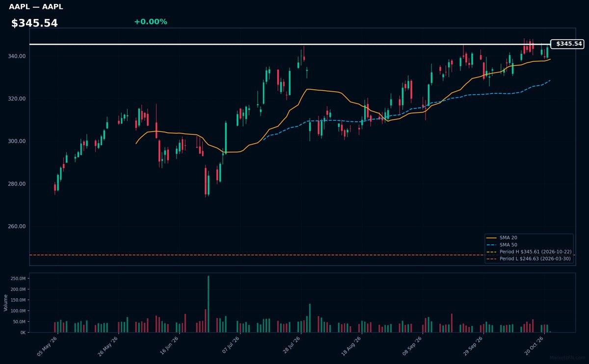
Task: Click the AAPL — AAPL chart title
Action: (36, 7)
